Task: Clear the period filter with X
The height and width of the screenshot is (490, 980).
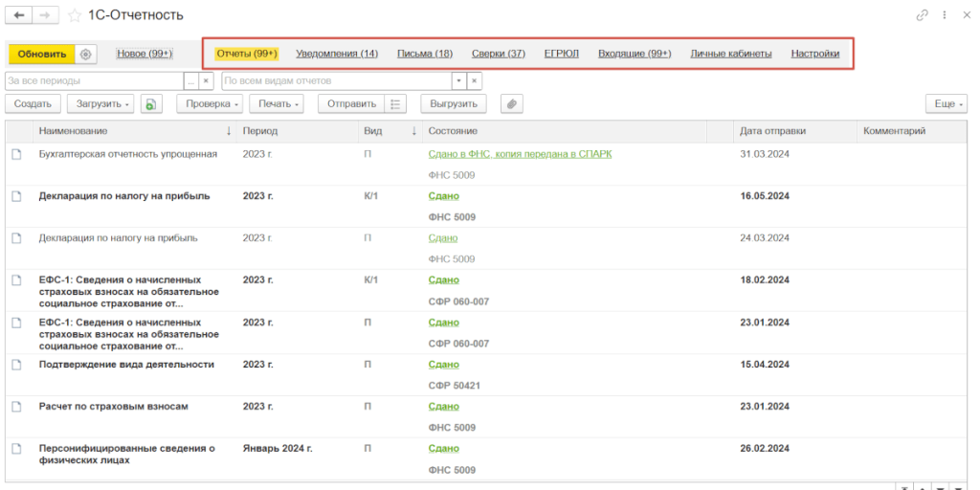Action: pyautogui.click(x=205, y=81)
